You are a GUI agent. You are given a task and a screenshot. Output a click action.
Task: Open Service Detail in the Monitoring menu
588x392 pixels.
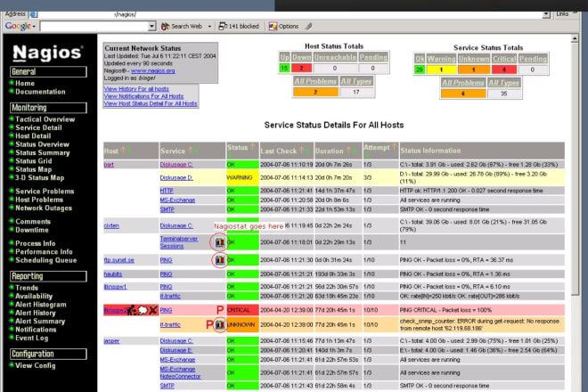[x=38, y=127]
